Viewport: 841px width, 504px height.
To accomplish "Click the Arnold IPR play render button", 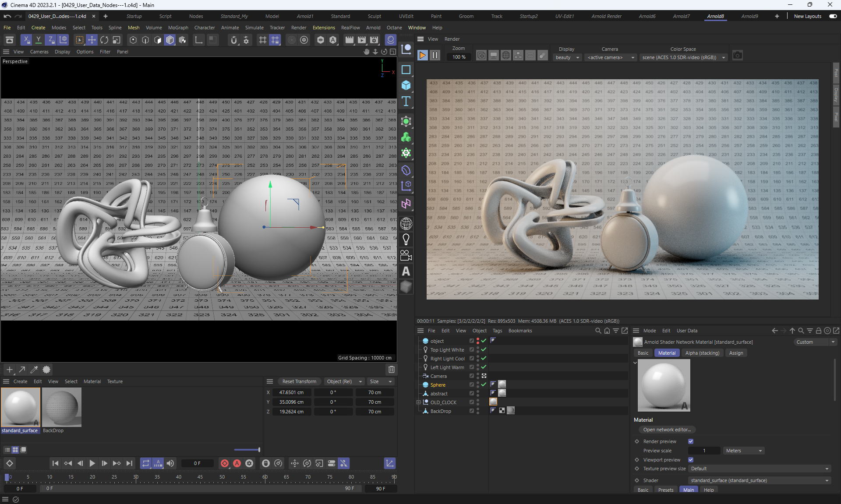I will coord(422,56).
